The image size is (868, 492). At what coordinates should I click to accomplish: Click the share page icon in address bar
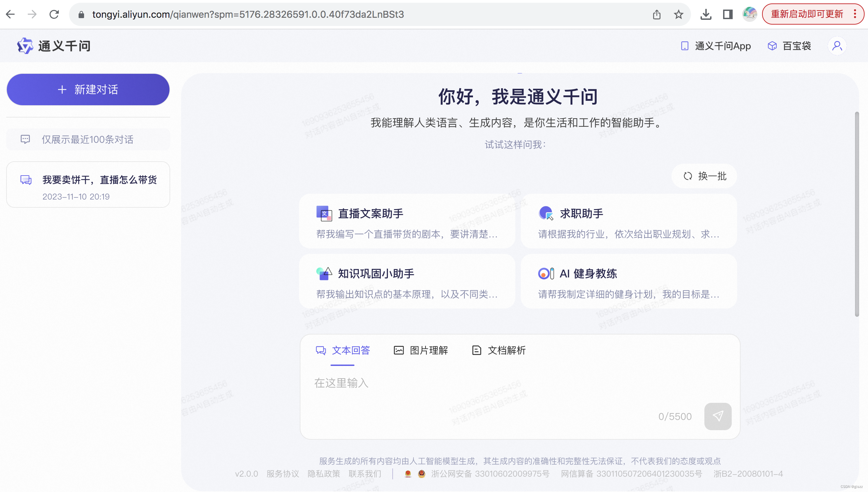656,14
